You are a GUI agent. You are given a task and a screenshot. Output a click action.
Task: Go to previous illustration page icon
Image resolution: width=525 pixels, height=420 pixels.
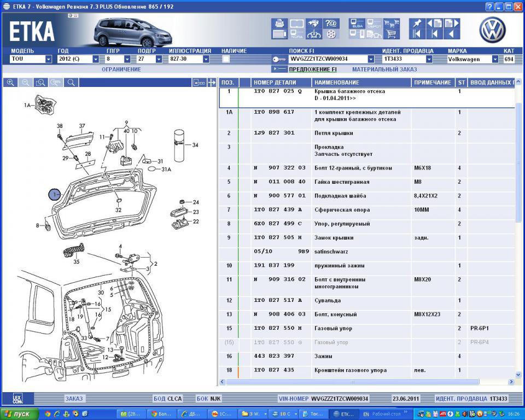tap(434, 24)
